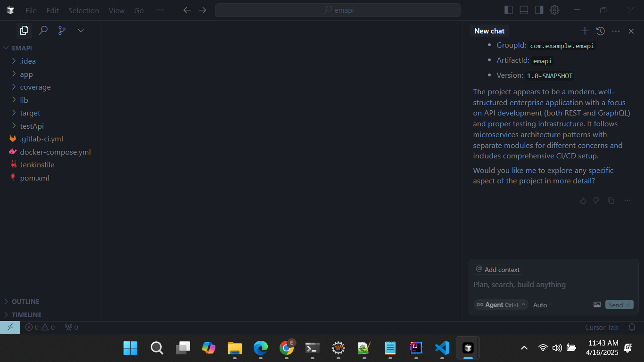The width and height of the screenshot is (644, 362).
Task: Show hidden tray icons chevron
Action: coord(524,348)
